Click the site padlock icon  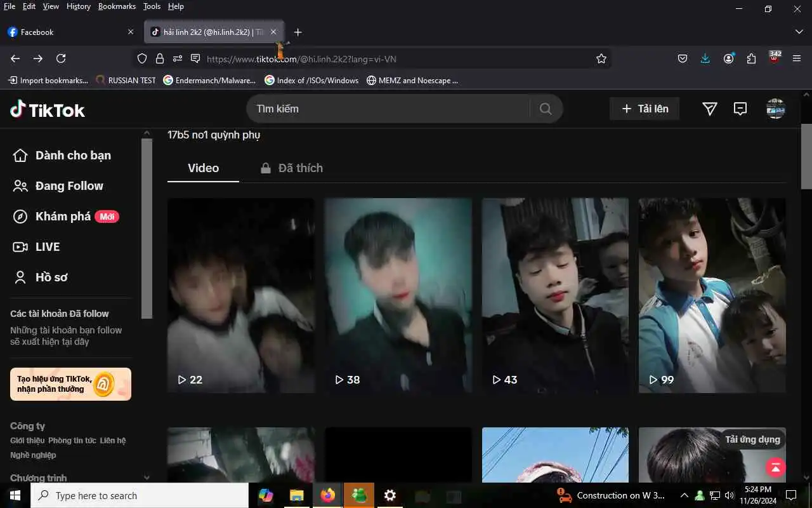(x=160, y=58)
